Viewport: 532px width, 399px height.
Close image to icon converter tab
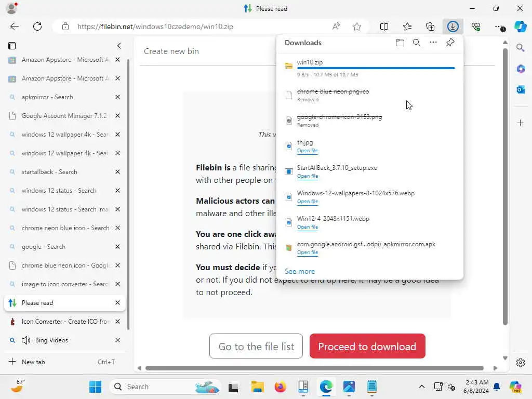click(117, 284)
